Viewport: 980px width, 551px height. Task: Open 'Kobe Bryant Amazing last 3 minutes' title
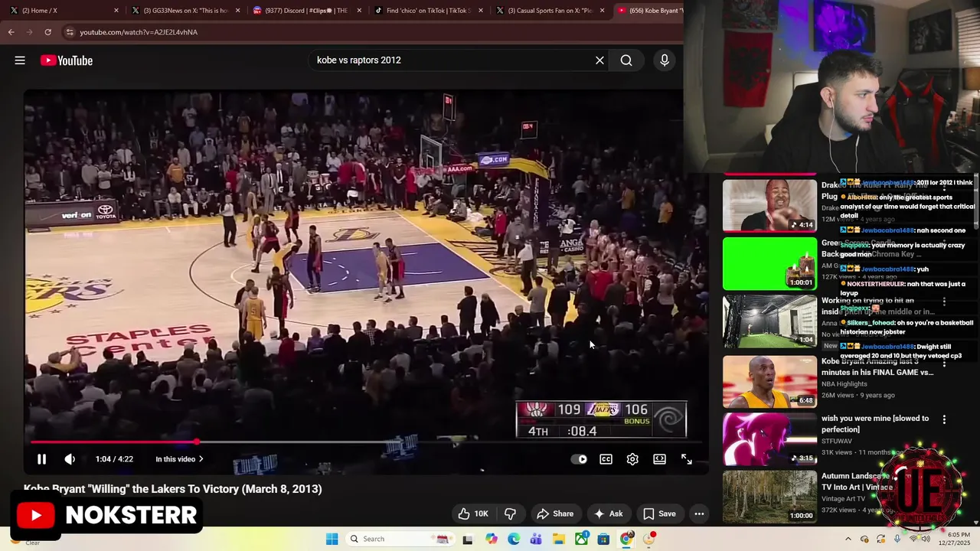877,367
